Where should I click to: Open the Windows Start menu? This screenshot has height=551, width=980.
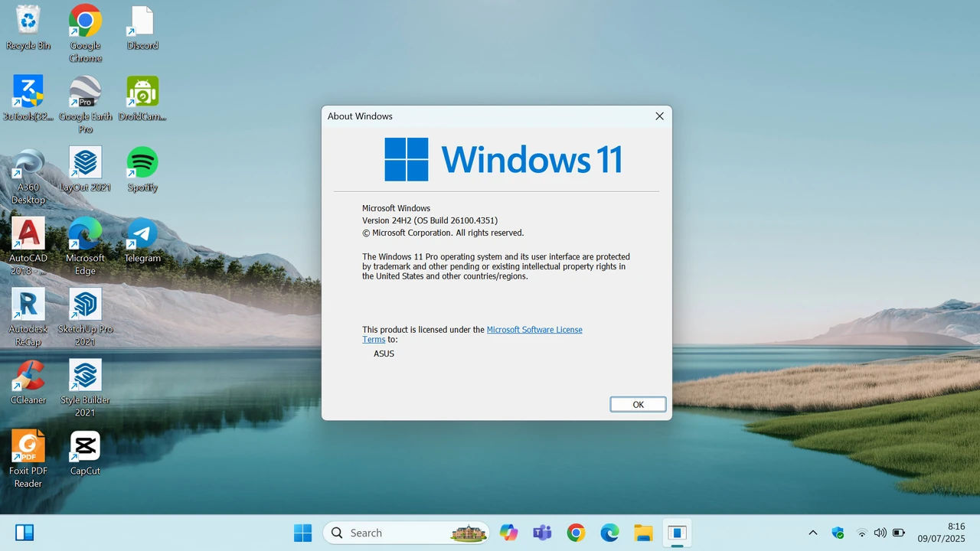click(303, 533)
